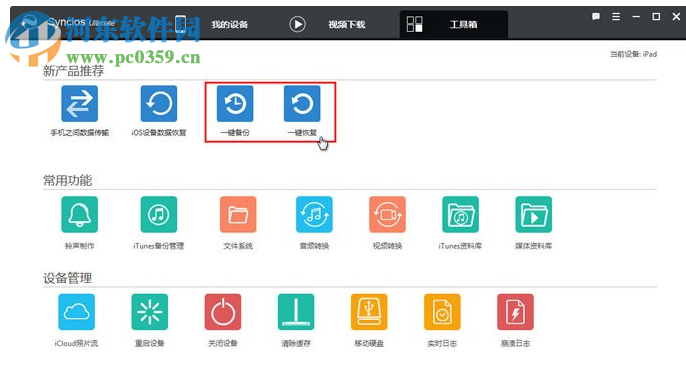Click the play icon beside 视频下载
Viewport: 686px width, 392px height.
pyautogui.click(x=298, y=24)
